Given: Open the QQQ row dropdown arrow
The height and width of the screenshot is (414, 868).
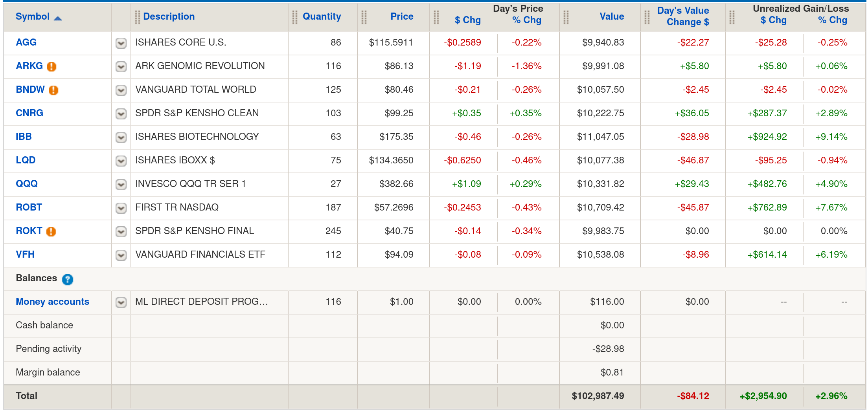Looking at the screenshot, I should (x=121, y=184).
